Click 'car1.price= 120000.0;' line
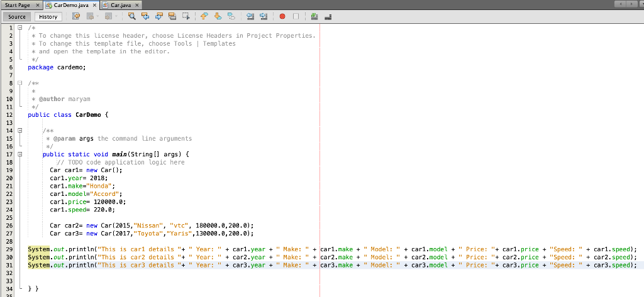 point(88,202)
